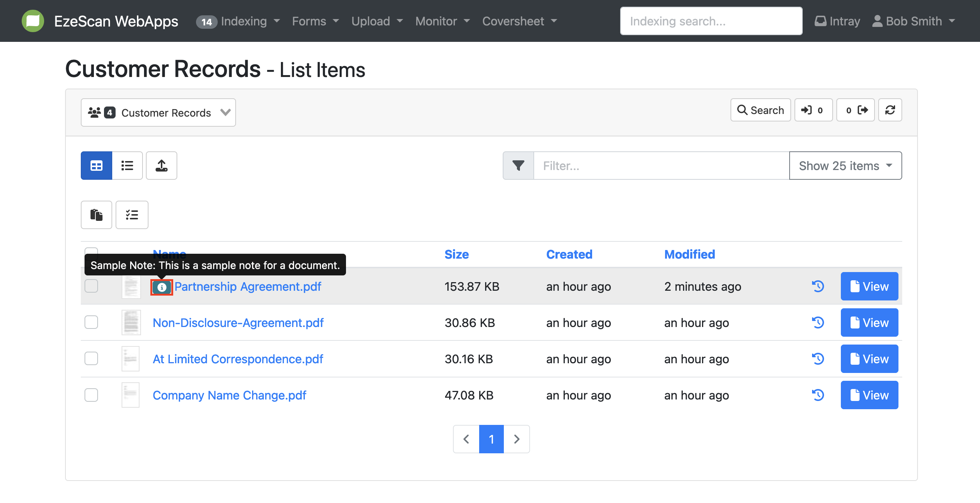Switch to the list view icon
The width and height of the screenshot is (980, 503).
[x=127, y=166]
